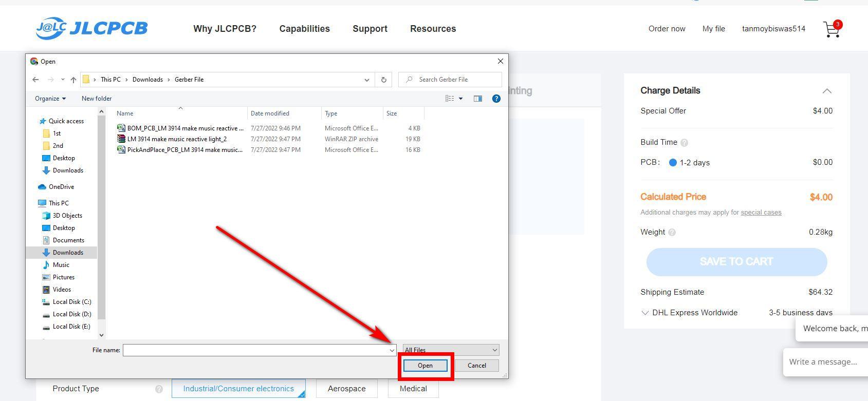Select This PC in navigation pane
The height and width of the screenshot is (401, 868).
click(53, 203)
